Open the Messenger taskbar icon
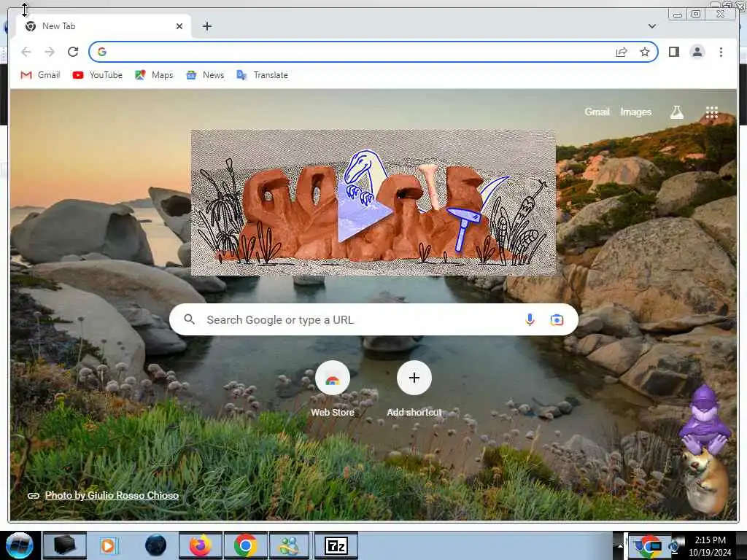 pos(289,545)
